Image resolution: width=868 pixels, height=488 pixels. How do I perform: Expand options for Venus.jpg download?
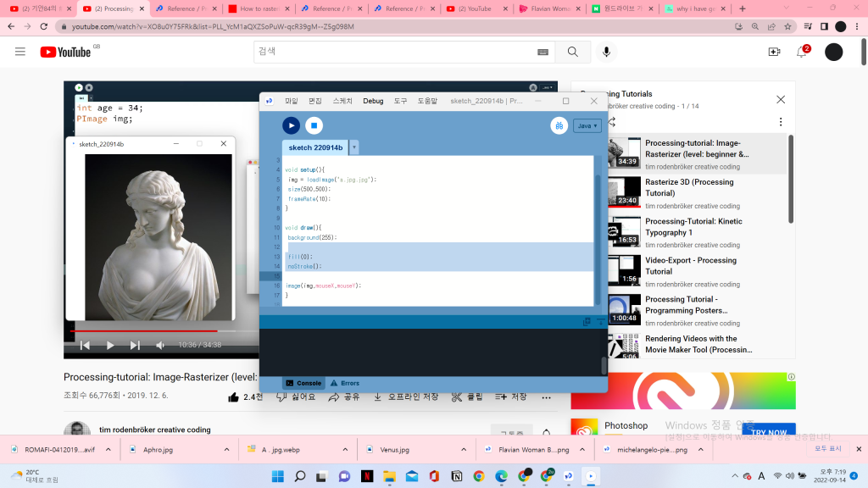coord(464,449)
